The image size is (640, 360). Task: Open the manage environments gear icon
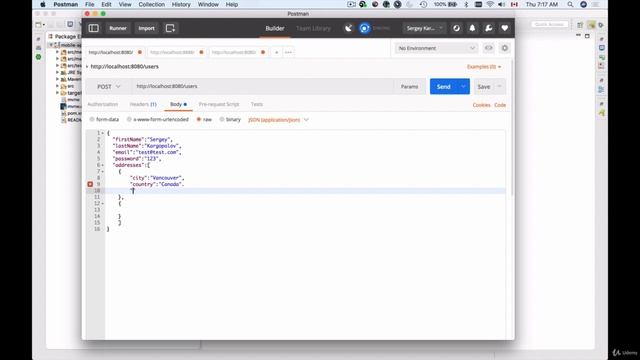pos(505,48)
